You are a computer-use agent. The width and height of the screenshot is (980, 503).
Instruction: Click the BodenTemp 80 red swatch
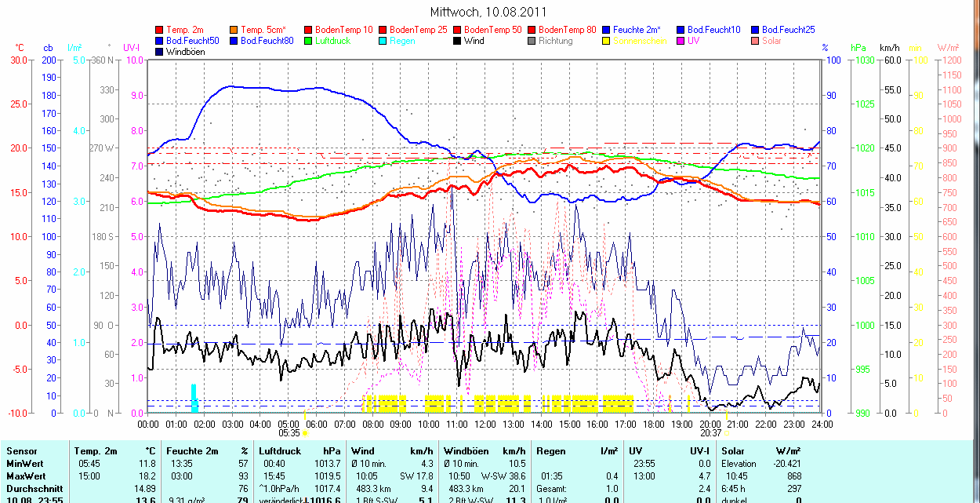532,30
